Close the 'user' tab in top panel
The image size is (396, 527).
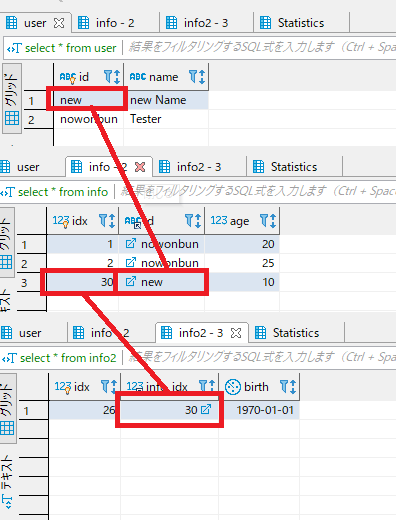tap(59, 23)
